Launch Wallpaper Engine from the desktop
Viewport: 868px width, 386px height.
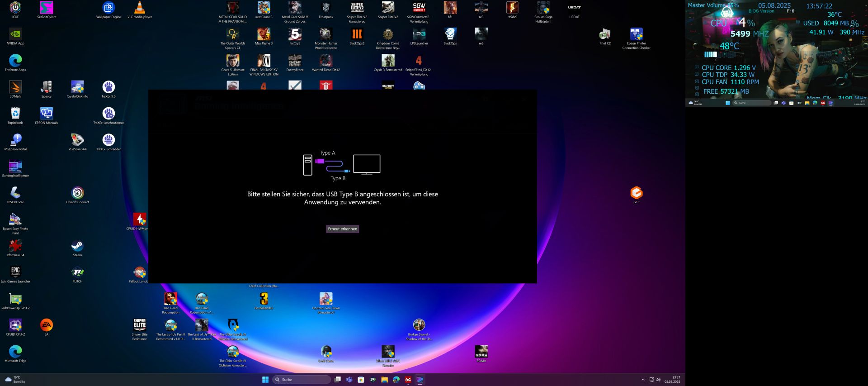tap(108, 10)
